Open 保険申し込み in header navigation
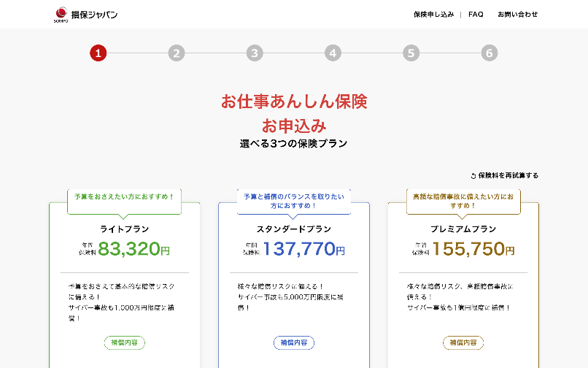Image resolution: width=588 pixels, height=368 pixels. [x=433, y=15]
